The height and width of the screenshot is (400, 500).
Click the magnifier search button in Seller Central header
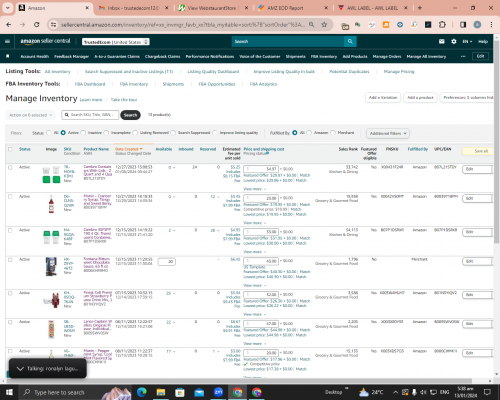pos(350,41)
